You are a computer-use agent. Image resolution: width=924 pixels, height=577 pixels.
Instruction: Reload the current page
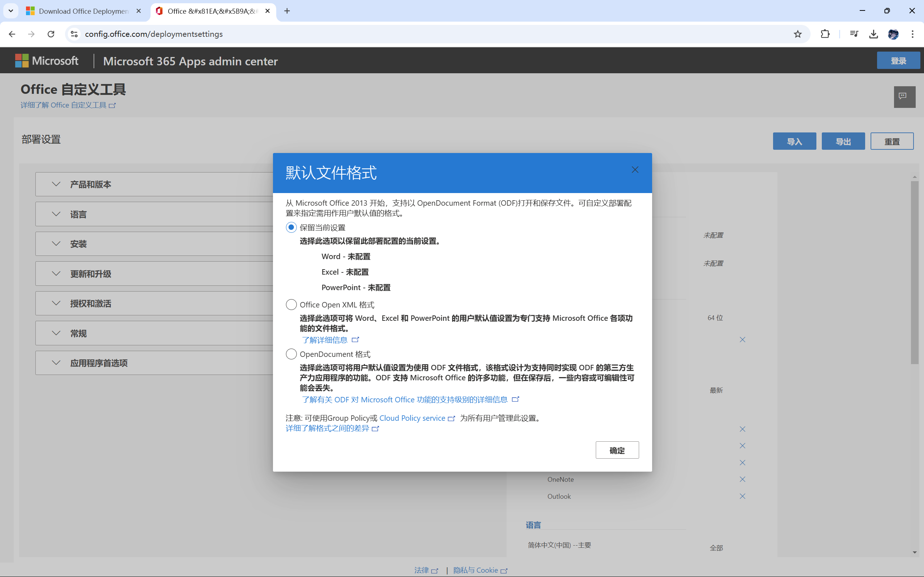point(51,34)
